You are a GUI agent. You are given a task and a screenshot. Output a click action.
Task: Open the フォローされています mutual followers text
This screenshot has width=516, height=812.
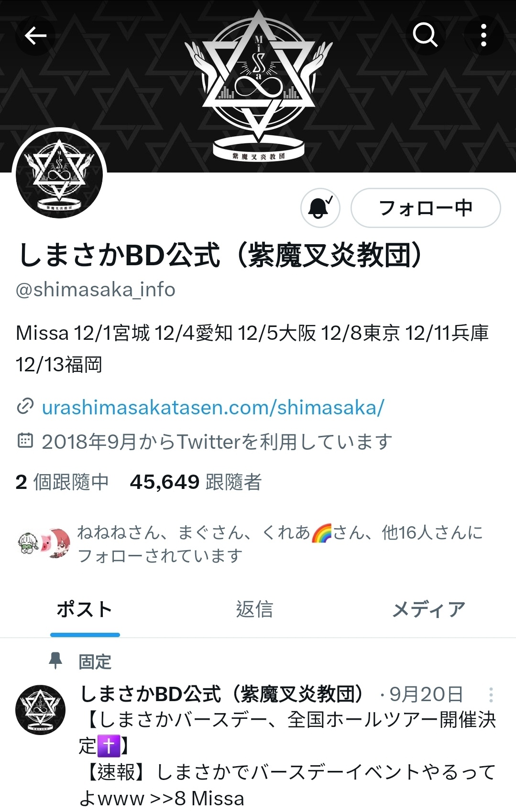[280, 544]
